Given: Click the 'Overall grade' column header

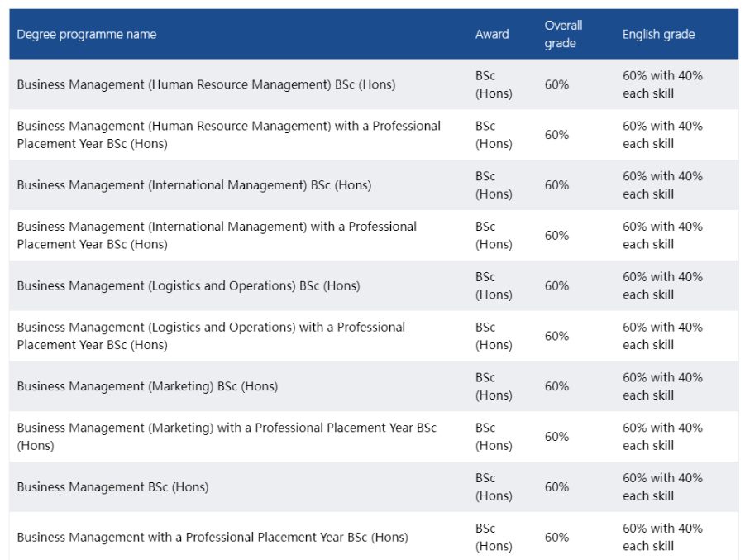Looking at the screenshot, I should pyautogui.click(x=563, y=34).
